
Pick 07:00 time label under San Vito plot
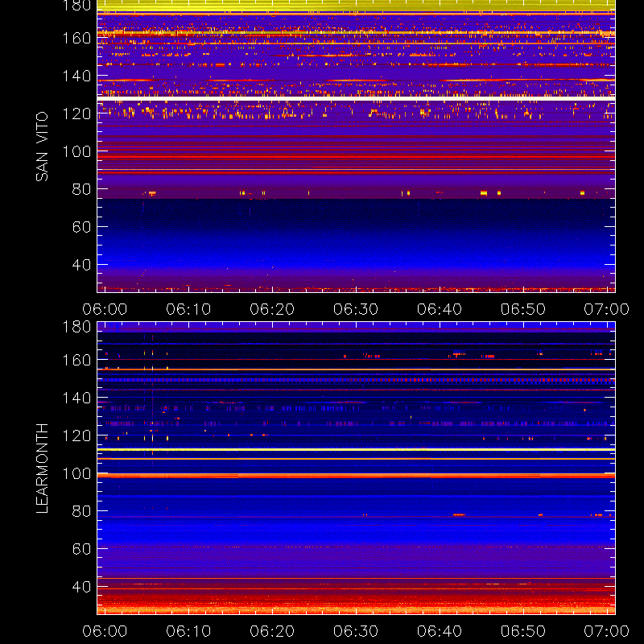click(x=607, y=309)
